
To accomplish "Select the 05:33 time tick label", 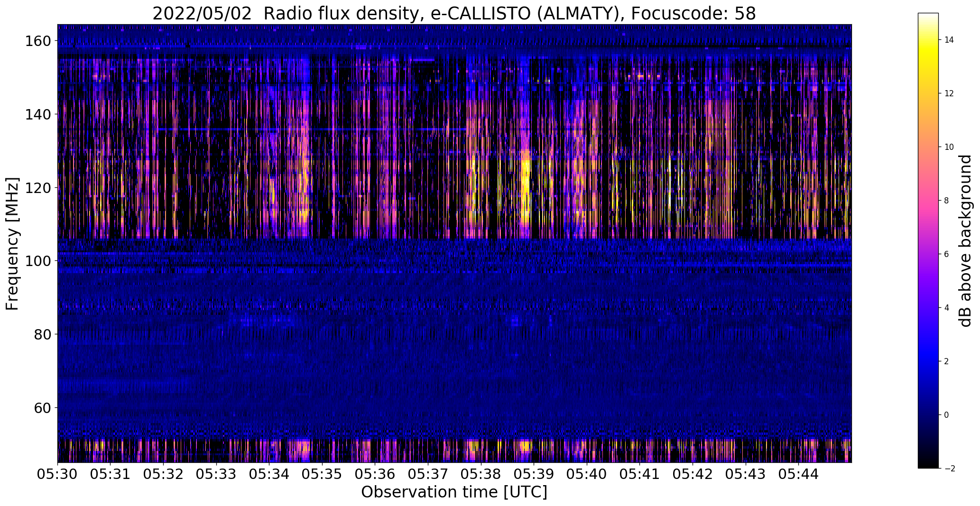I will click(x=216, y=474).
